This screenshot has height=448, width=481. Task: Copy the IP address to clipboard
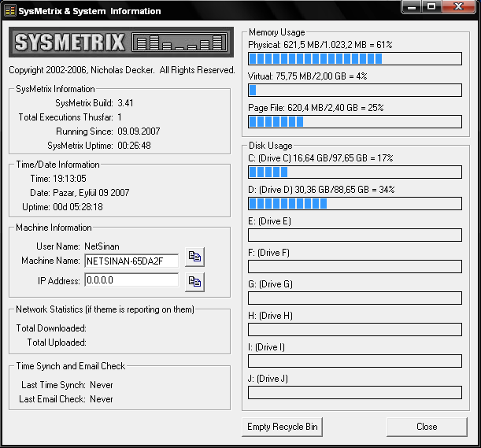194,281
